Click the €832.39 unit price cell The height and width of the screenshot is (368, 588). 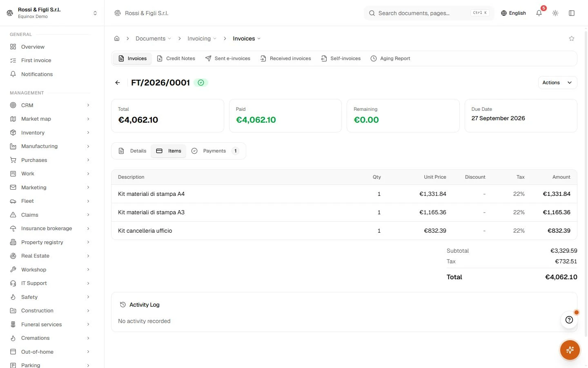point(435,231)
